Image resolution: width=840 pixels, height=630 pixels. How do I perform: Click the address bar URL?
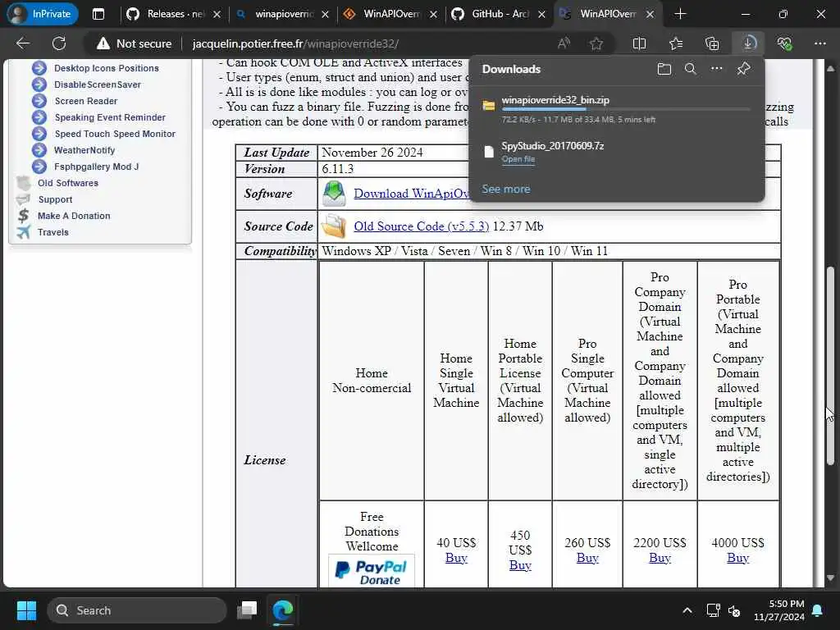[295, 44]
